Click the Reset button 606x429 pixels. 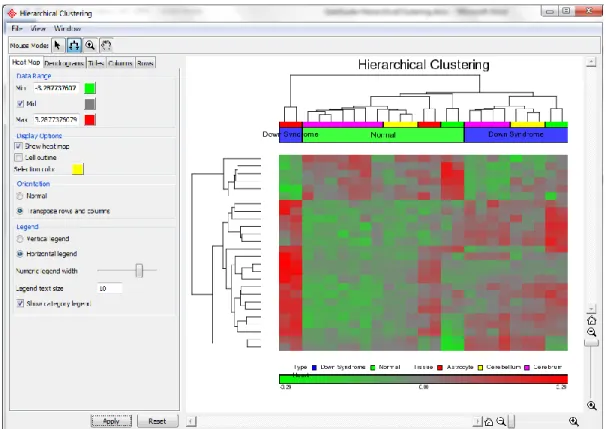(x=157, y=421)
